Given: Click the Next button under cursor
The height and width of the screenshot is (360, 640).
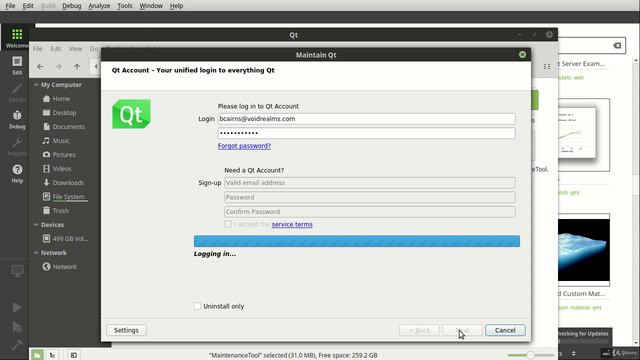Looking at the screenshot, I should click(x=462, y=330).
